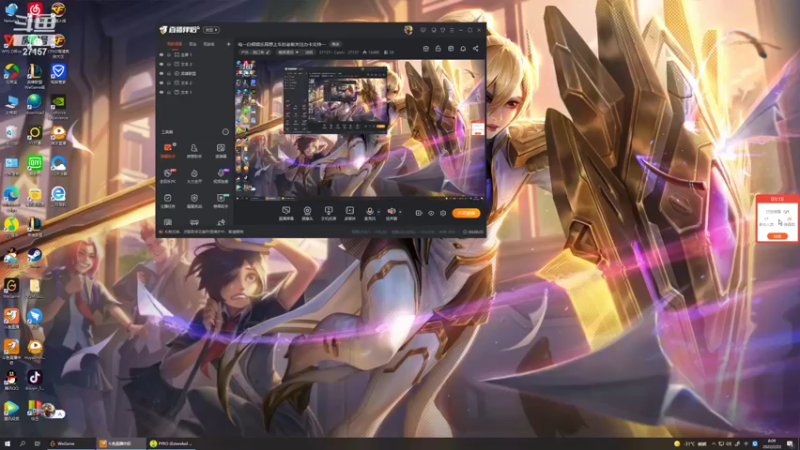This screenshot has width=800, height=450.
Task: Open the green iQIYI desktop icon
Action: 35,165
